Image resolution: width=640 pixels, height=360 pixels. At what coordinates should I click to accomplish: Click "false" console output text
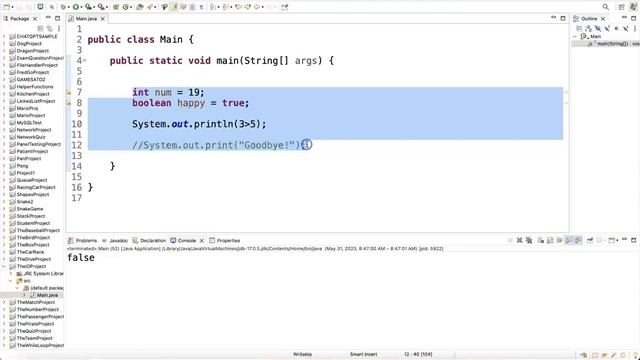pos(81,258)
